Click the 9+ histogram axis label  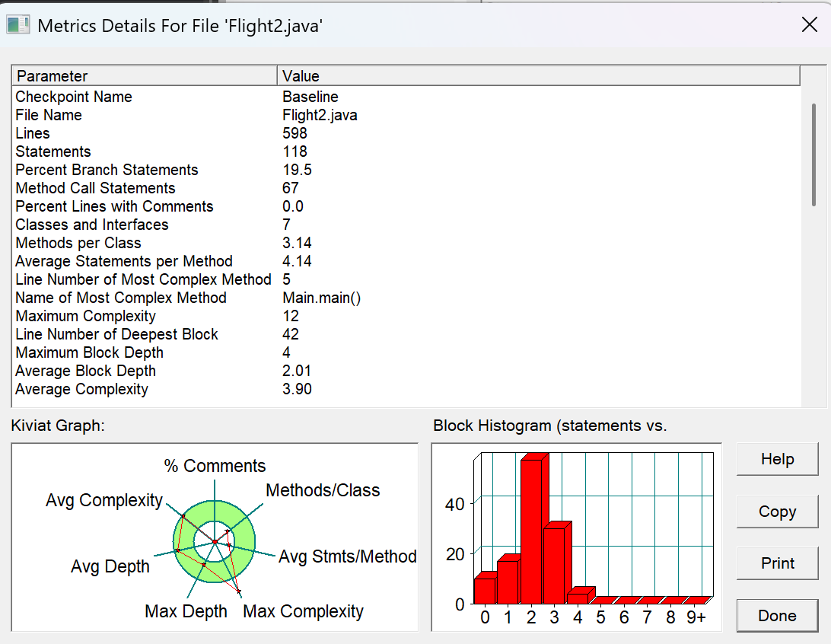[x=696, y=617]
